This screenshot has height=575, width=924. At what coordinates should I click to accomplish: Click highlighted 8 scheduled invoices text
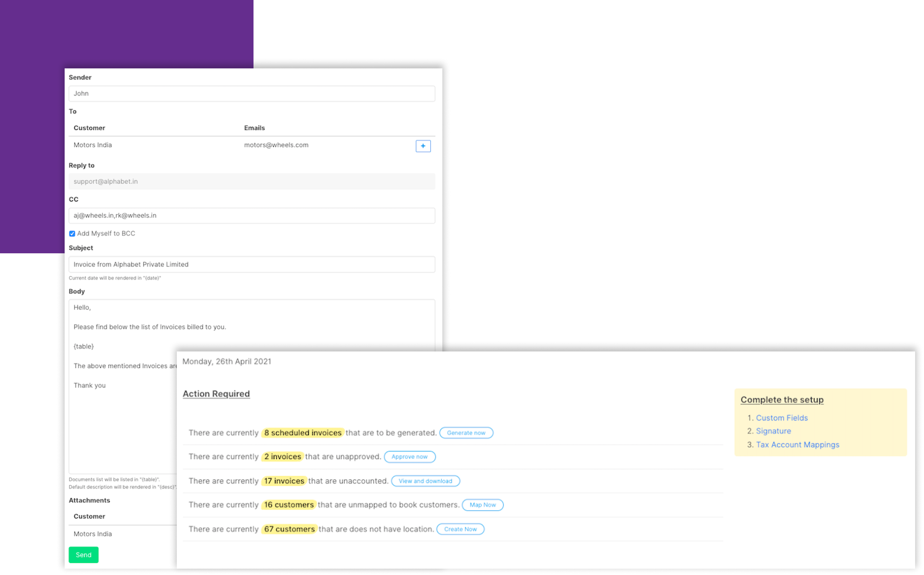coord(303,433)
